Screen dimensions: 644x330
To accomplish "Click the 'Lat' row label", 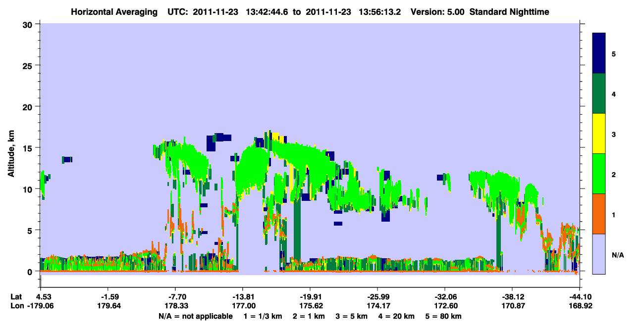I will [x=16, y=297].
